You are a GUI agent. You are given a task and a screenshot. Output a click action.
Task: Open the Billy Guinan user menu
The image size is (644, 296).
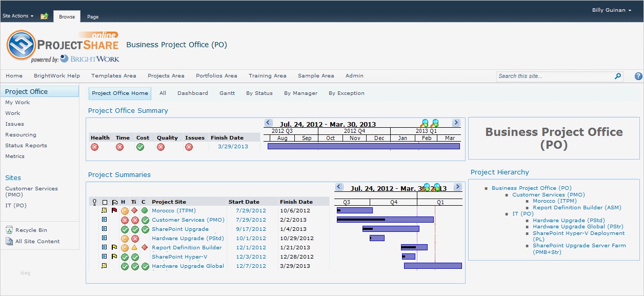612,10
